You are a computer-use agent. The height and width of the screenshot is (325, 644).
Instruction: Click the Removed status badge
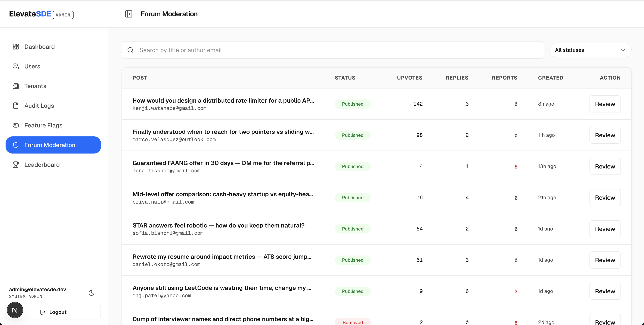[x=353, y=322]
